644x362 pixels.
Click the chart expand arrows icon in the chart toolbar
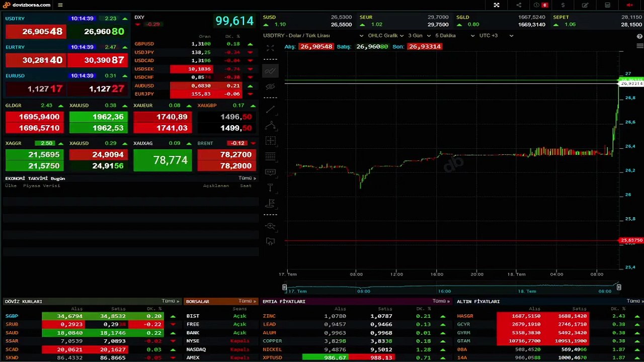pyautogui.click(x=270, y=48)
